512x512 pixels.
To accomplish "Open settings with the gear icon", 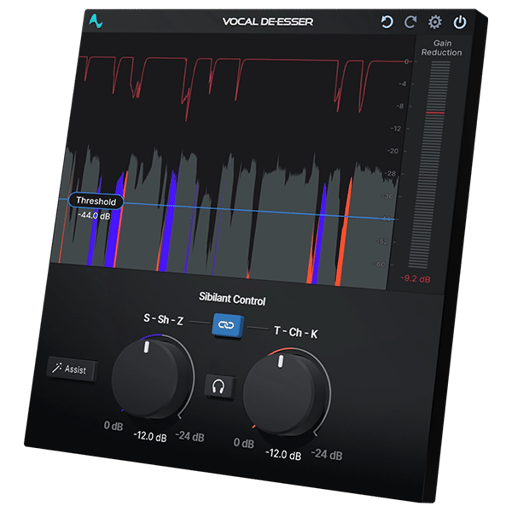I will point(435,22).
